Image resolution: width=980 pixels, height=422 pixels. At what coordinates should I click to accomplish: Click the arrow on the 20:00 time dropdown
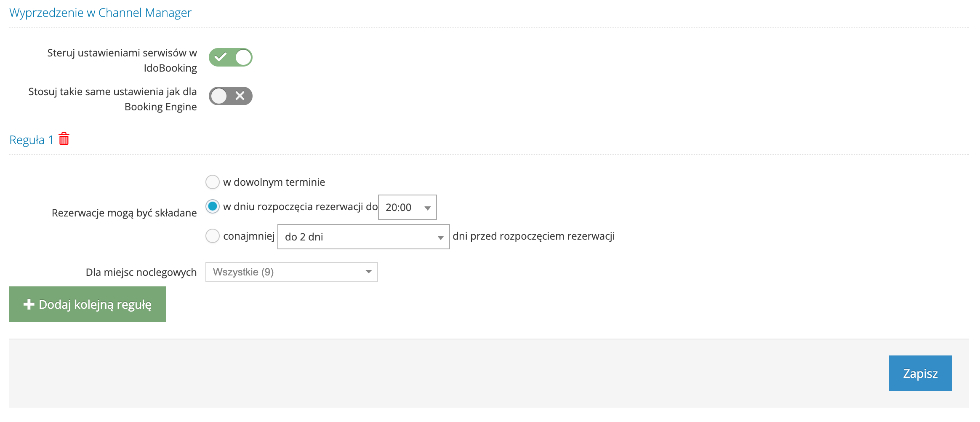tap(428, 207)
